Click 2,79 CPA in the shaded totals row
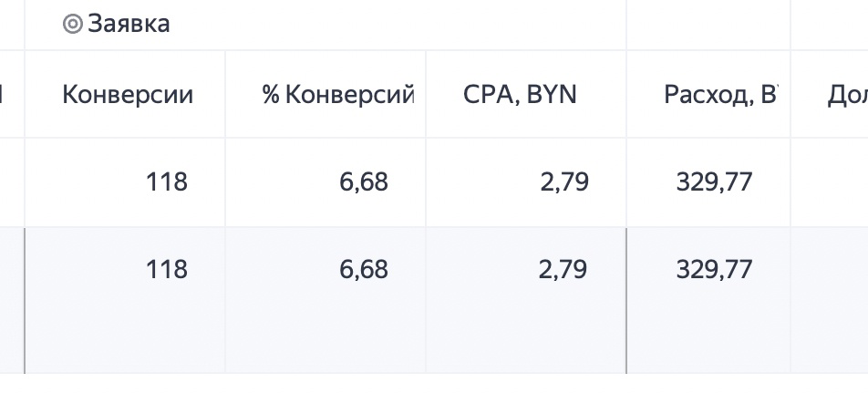The image size is (868, 394). click(x=563, y=270)
